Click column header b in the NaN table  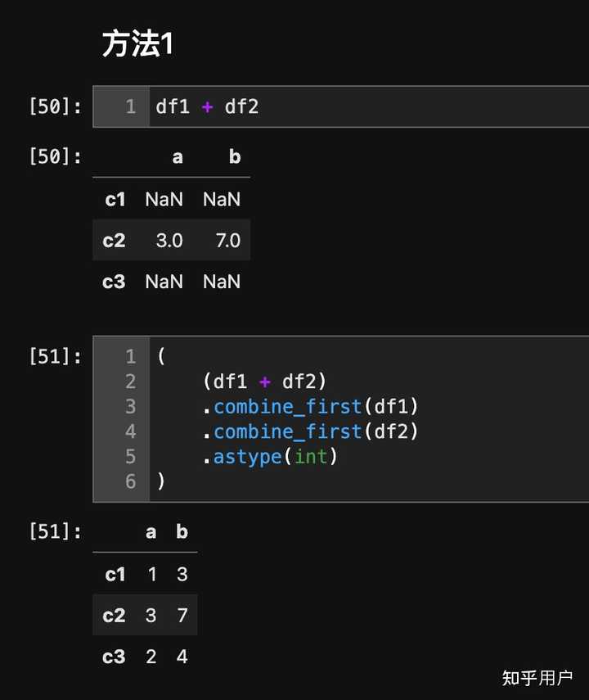point(234,156)
